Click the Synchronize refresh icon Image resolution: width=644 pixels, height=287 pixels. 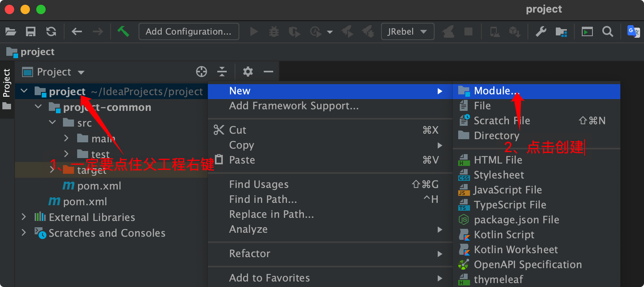pyautogui.click(x=51, y=31)
